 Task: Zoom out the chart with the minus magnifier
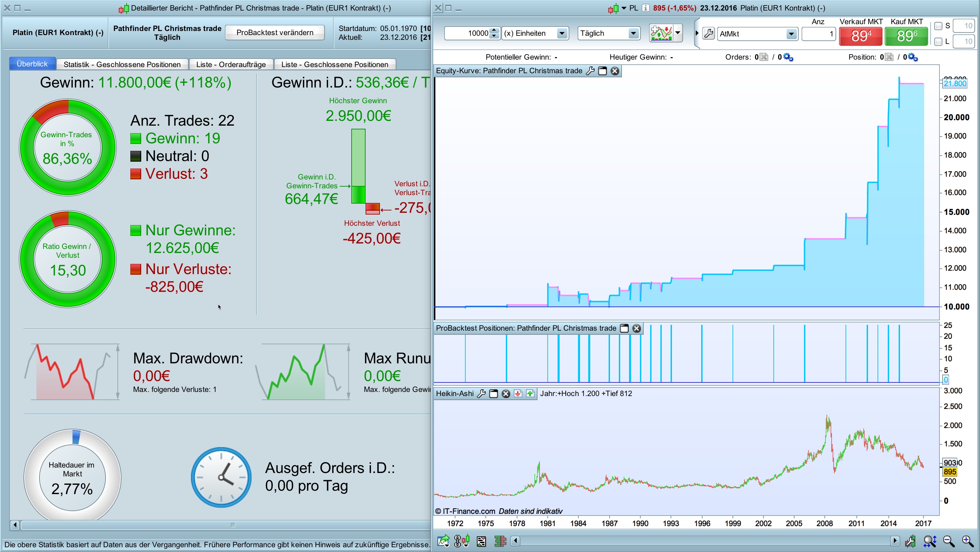point(949,541)
